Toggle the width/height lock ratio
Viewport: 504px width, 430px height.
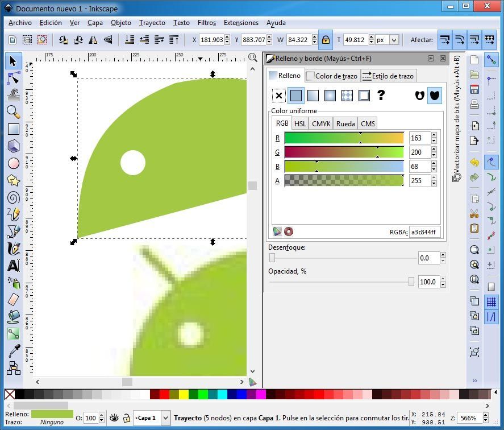click(326, 40)
